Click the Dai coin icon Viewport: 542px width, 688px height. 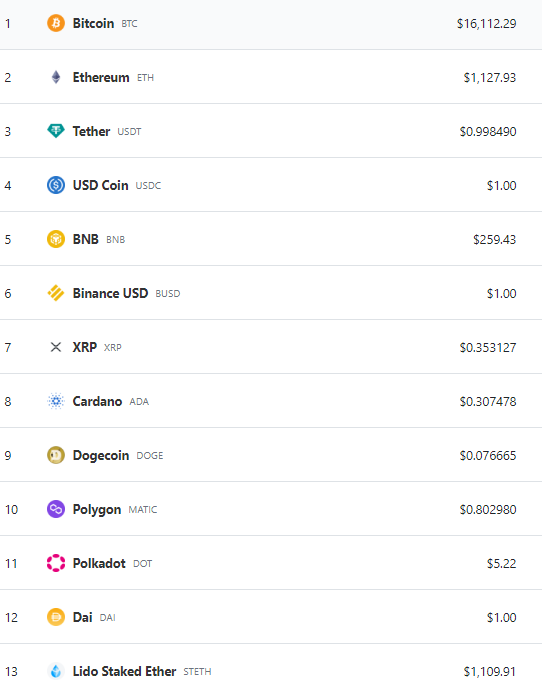[56, 617]
